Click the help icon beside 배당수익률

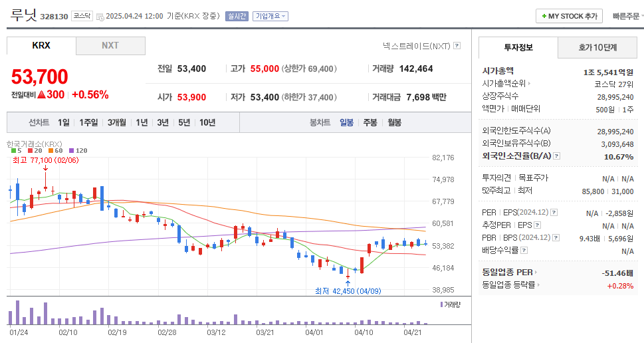(x=524, y=250)
